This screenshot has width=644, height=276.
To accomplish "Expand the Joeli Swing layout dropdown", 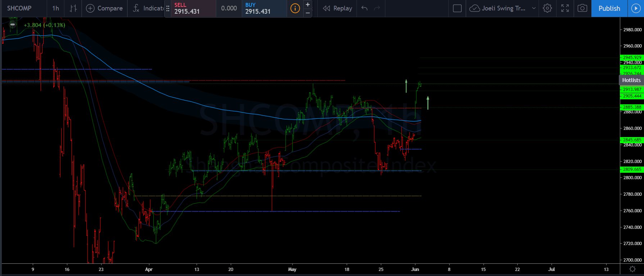I will point(534,8).
